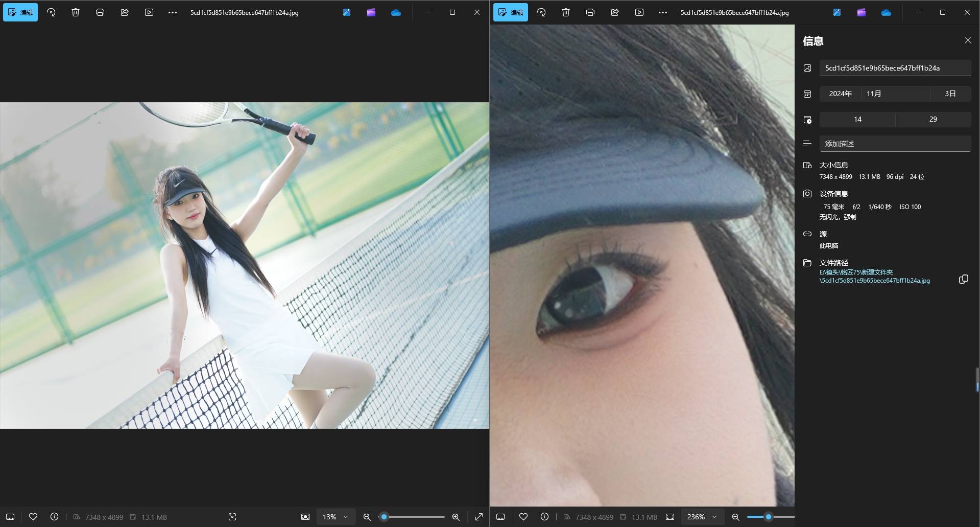Toggle the filmstrip view in left window
Screen dimensions: 980x527
[x=10, y=517]
